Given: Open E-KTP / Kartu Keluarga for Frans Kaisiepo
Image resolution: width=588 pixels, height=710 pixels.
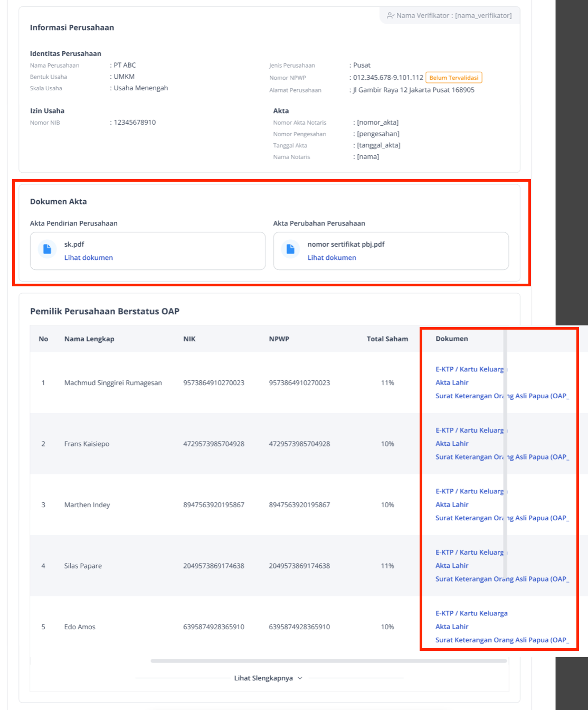Looking at the screenshot, I should click(x=471, y=431).
